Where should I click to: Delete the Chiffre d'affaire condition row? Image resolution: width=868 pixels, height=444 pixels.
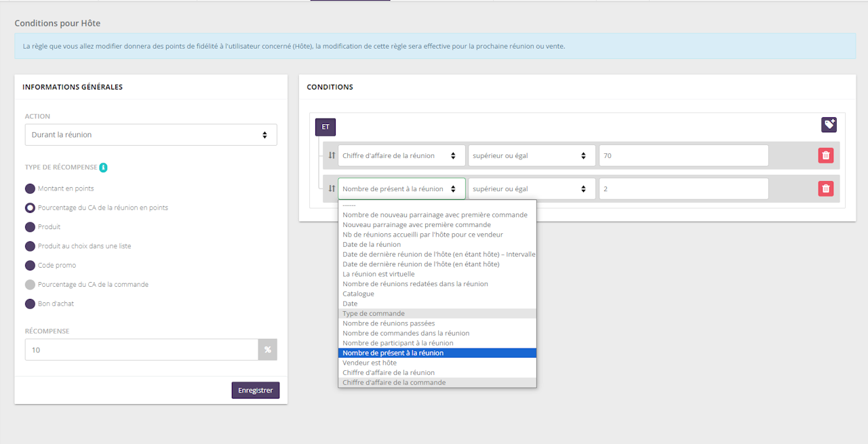click(825, 155)
